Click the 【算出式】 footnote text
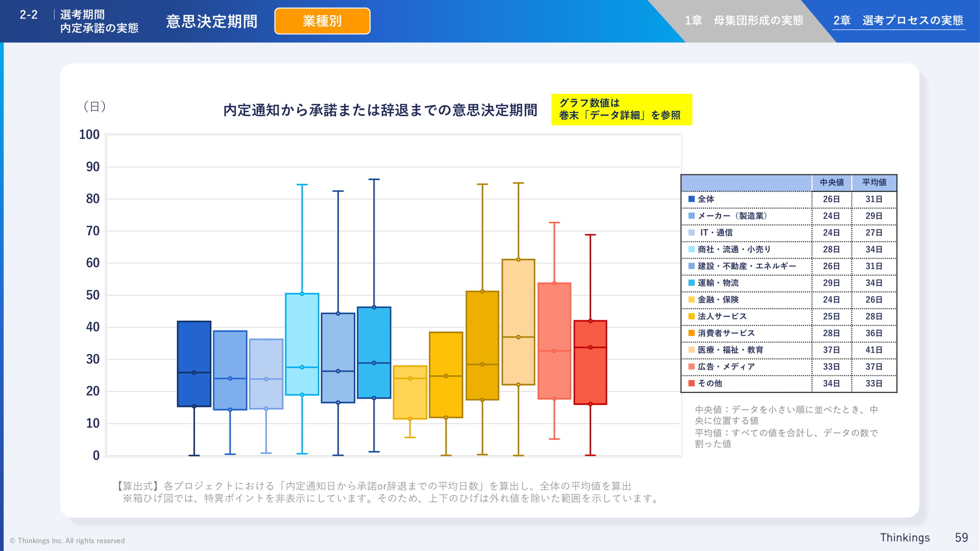The image size is (980, 551). pyautogui.click(x=372, y=486)
